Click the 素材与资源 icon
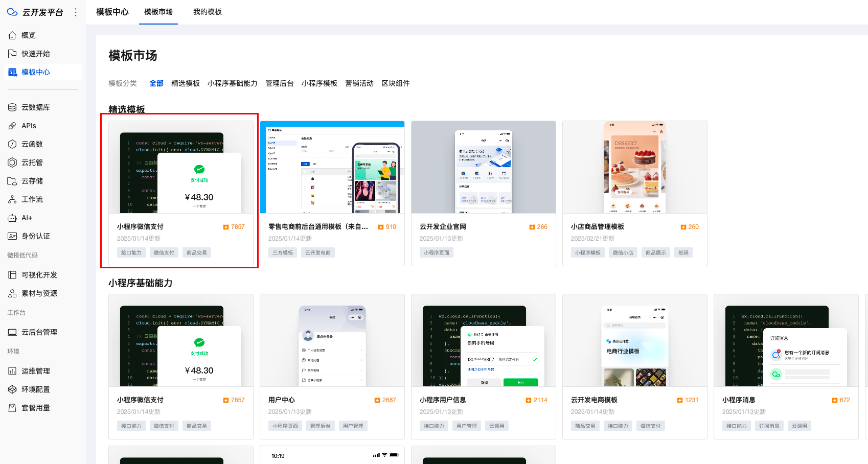The height and width of the screenshot is (464, 868). [12, 293]
